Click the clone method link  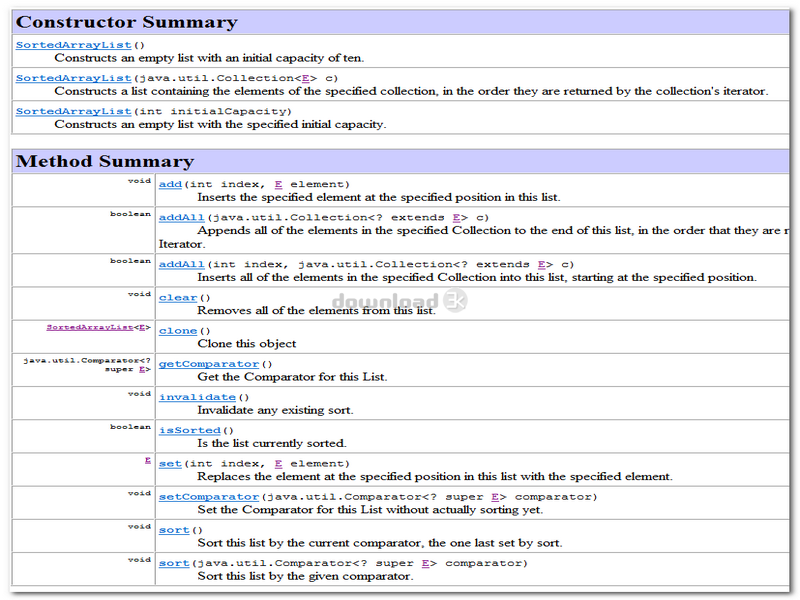[x=177, y=330]
